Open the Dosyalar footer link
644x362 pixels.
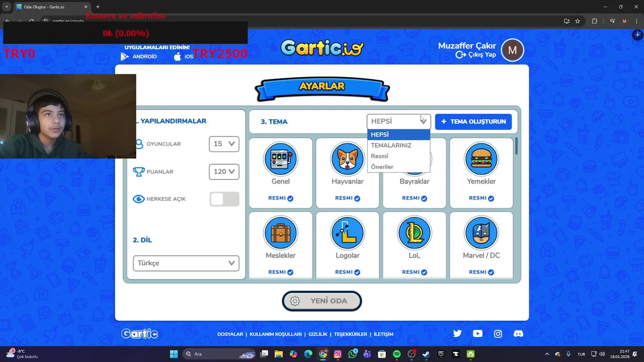230,334
